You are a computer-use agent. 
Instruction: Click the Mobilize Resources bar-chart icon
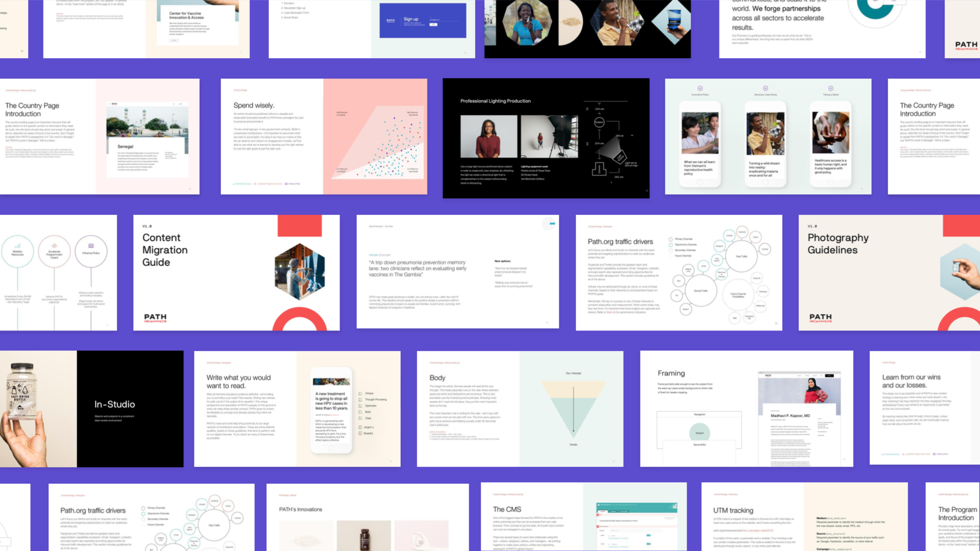[x=17, y=245]
